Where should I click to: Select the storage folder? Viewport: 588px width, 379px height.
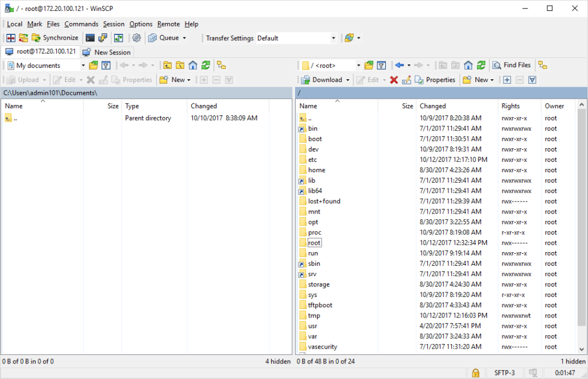tap(319, 284)
